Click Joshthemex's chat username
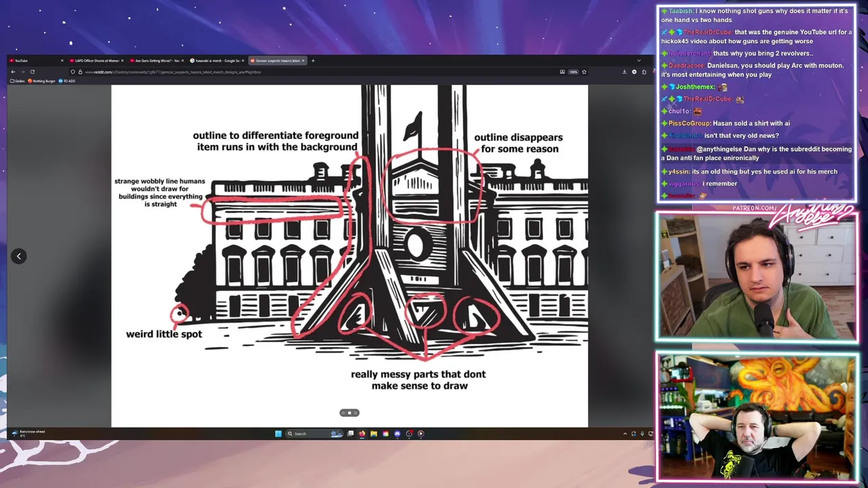This screenshot has height=488, width=868. 695,87
